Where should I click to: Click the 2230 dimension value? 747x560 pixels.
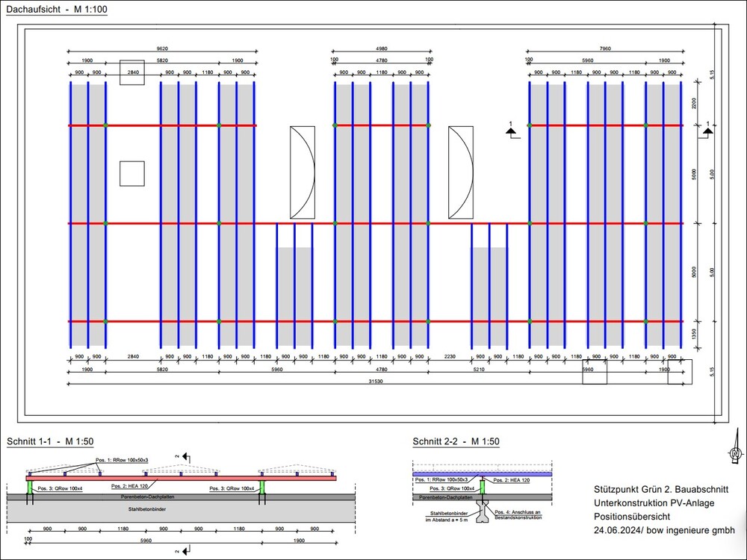coord(450,357)
